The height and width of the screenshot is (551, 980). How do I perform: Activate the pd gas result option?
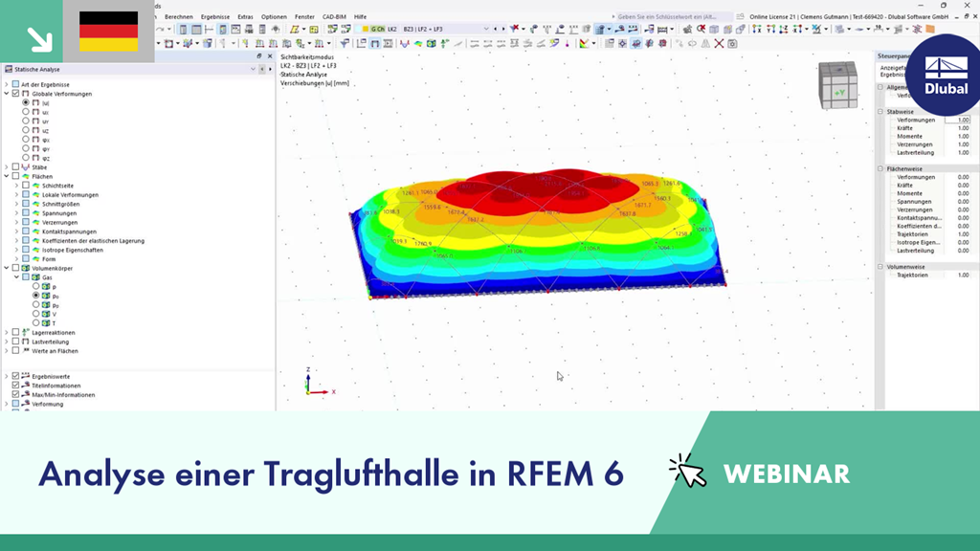click(38, 295)
